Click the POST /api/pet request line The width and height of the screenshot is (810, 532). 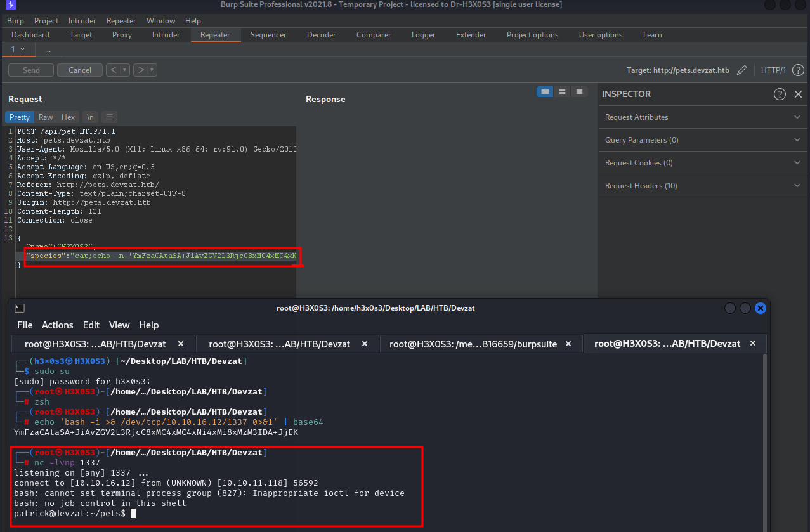(x=66, y=131)
